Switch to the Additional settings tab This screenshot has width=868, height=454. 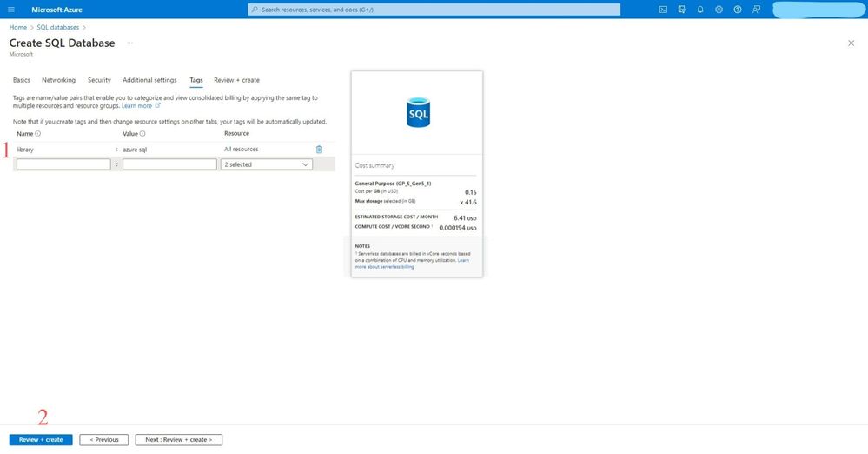point(149,80)
